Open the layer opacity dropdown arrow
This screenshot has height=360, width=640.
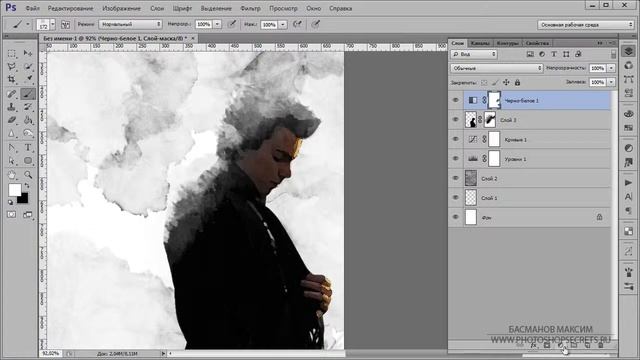(x=611, y=68)
